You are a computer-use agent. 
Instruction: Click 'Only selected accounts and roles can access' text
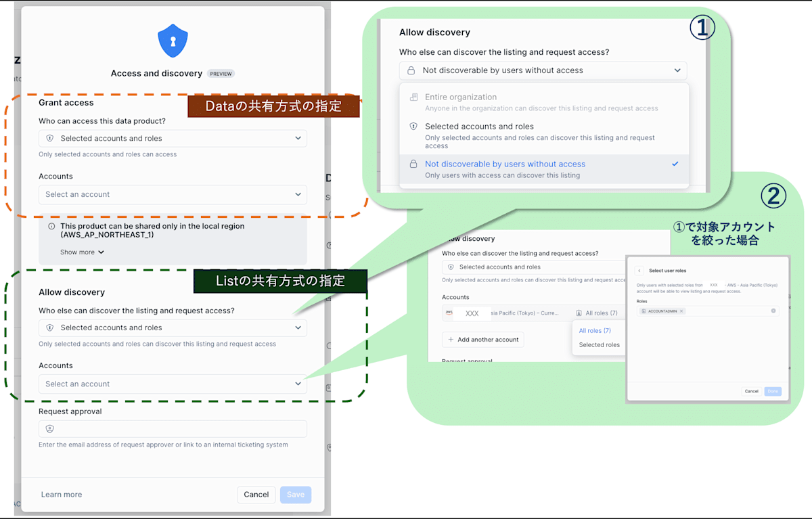108,154
